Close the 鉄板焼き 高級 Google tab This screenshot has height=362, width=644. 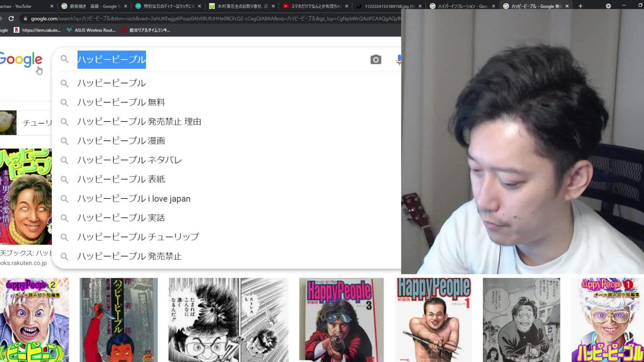pyautogui.click(x=125, y=6)
